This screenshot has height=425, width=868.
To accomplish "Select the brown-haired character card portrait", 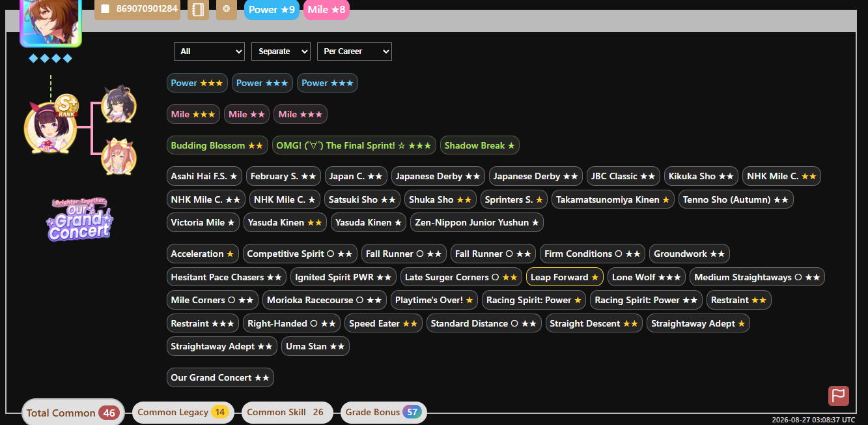I will pyautogui.click(x=51, y=22).
